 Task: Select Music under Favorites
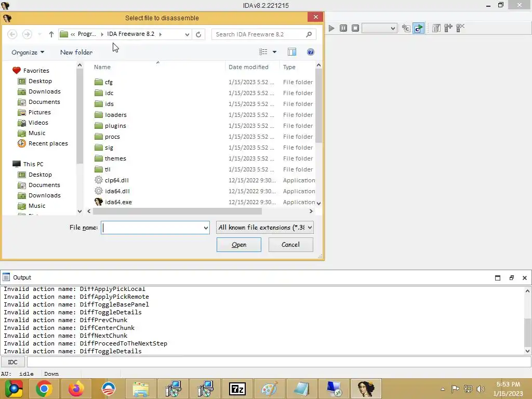click(37, 133)
